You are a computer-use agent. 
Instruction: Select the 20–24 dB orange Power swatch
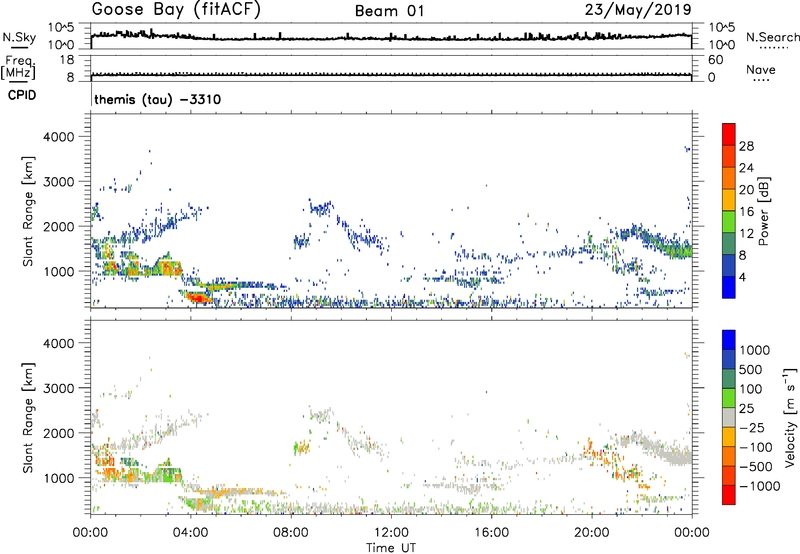click(x=729, y=179)
